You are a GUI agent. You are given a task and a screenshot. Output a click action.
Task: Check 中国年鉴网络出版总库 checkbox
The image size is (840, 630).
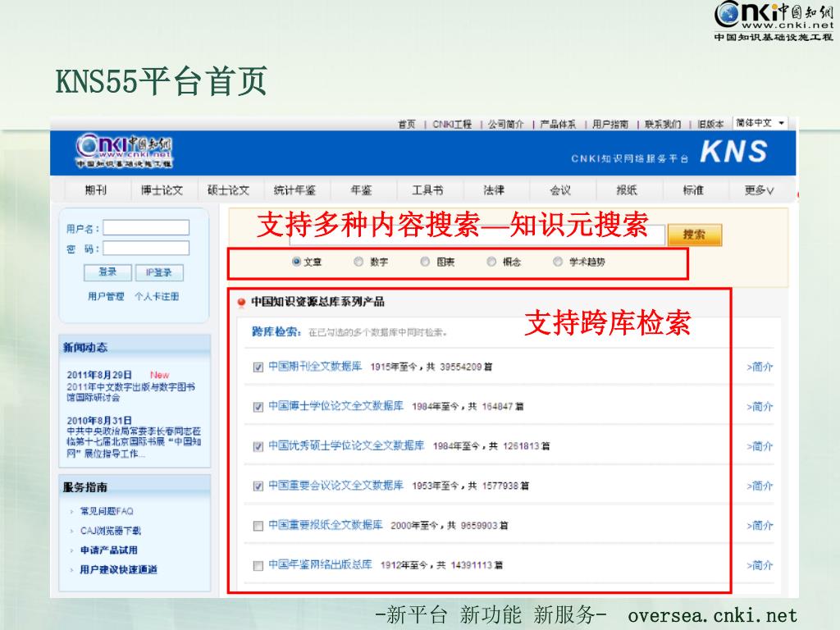pyautogui.click(x=258, y=565)
